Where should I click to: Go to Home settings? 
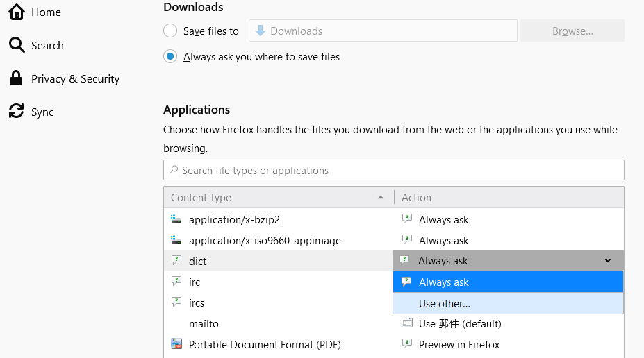tap(46, 12)
